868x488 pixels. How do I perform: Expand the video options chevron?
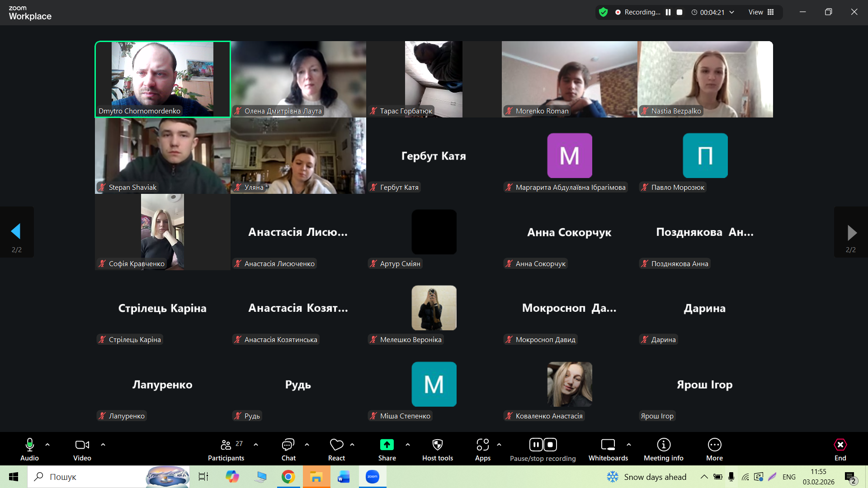tap(103, 445)
